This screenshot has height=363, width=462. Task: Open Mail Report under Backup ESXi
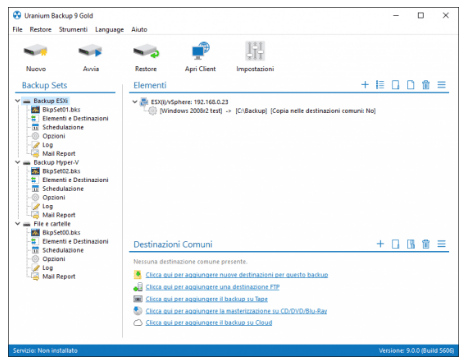tap(59, 154)
